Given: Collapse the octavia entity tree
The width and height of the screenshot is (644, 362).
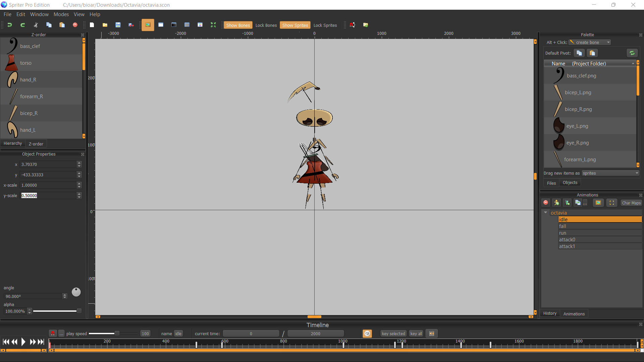Looking at the screenshot, I should pos(546,213).
